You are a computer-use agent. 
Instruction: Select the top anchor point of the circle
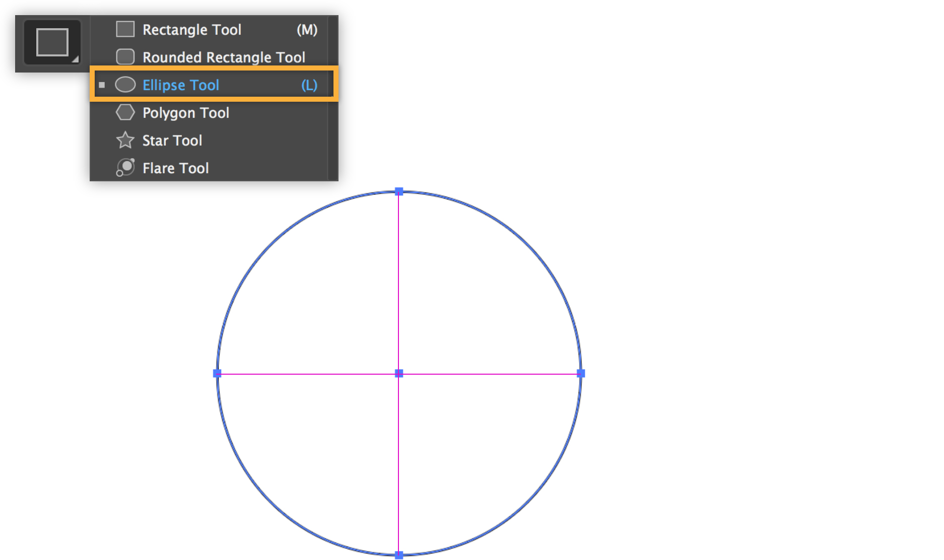pyautogui.click(x=399, y=191)
